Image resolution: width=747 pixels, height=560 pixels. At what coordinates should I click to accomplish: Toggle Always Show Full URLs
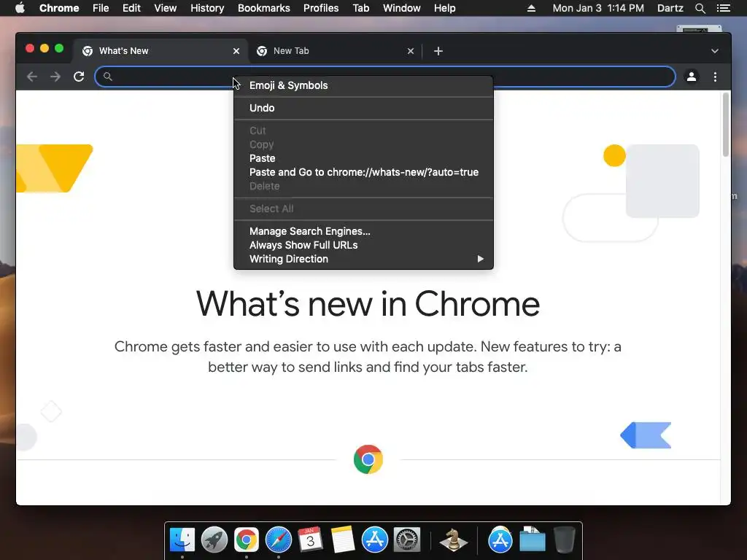pyautogui.click(x=363, y=245)
